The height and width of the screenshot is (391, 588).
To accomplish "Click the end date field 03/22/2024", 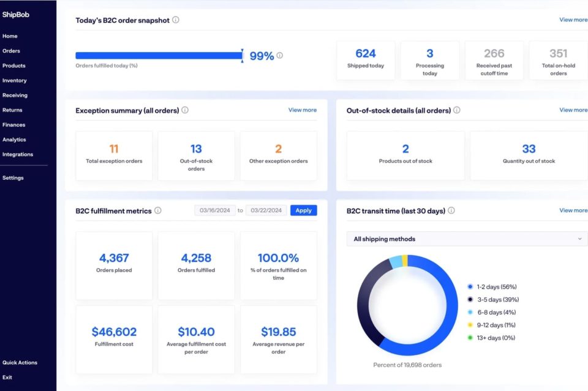I will pyautogui.click(x=266, y=210).
